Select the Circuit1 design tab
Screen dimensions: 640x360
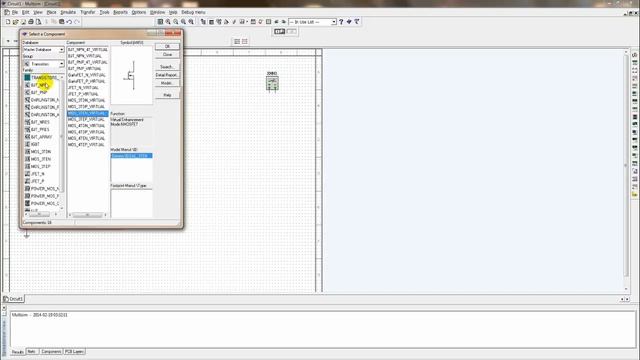(14, 299)
